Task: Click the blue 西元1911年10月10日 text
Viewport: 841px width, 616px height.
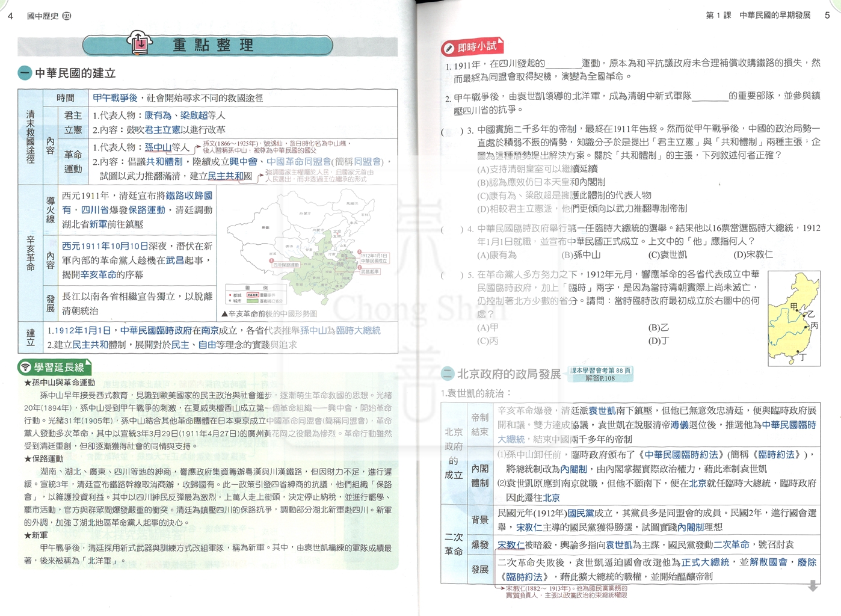Action: 105,246
